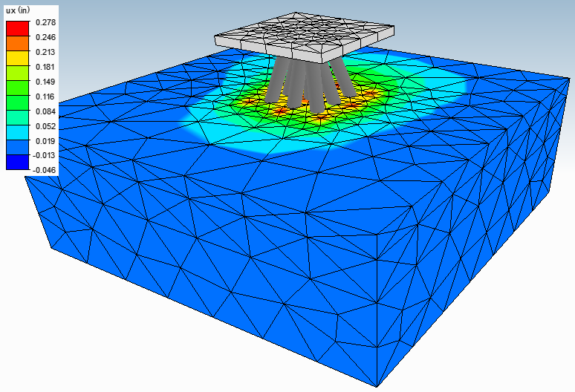Select the lime swatch between 0.149 and 0.181
This screenshot has width=575, height=392.
tap(17, 73)
